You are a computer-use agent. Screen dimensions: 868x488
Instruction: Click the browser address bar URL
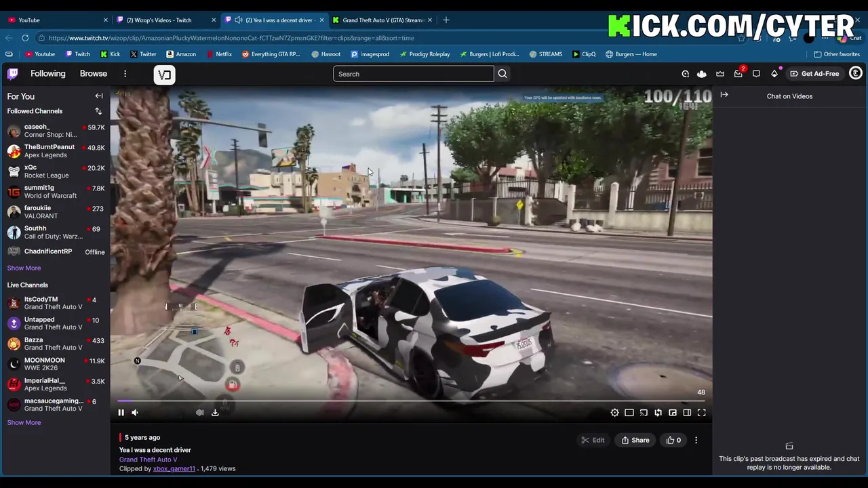click(x=231, y=38)
